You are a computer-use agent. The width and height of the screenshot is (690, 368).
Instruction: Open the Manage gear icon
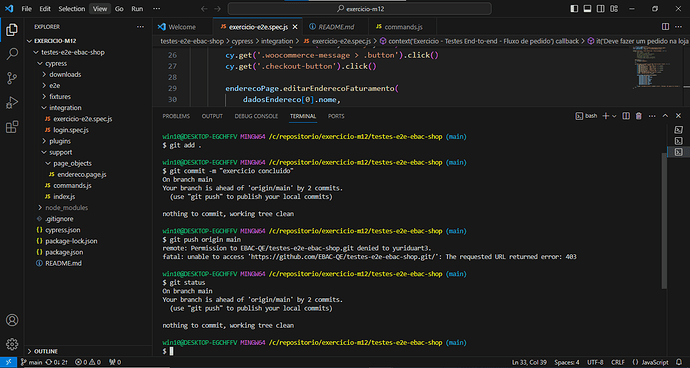pos(12,344)
